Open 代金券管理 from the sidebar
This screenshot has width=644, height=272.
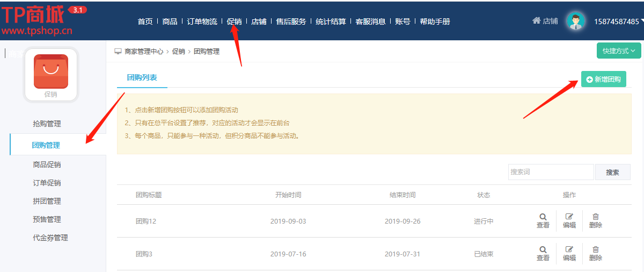(50, 238)
